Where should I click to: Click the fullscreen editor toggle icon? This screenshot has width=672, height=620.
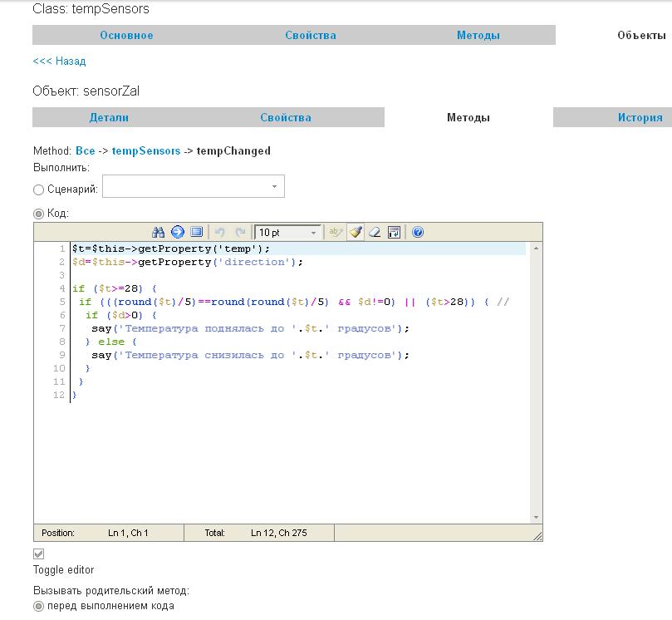(x=196, y=233)
